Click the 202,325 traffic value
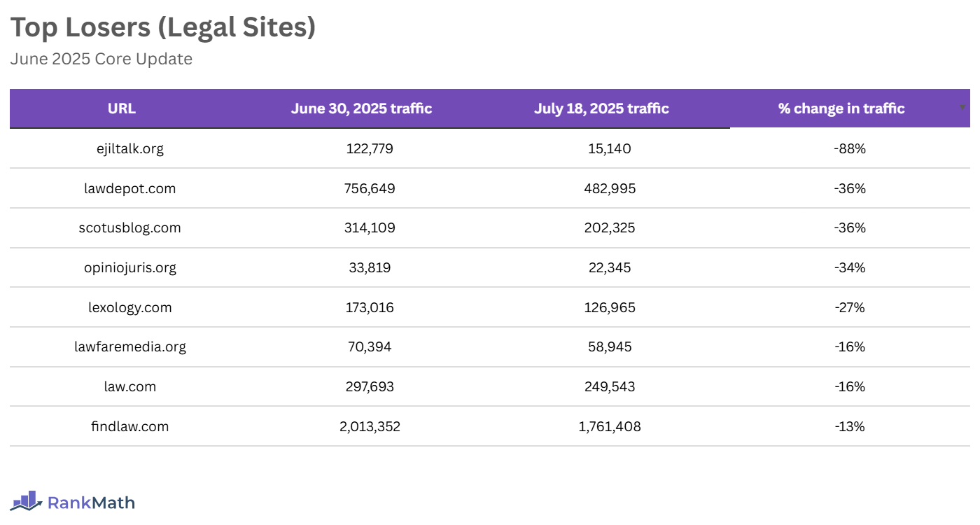This screenshot has height=525, width=980. 610,227
